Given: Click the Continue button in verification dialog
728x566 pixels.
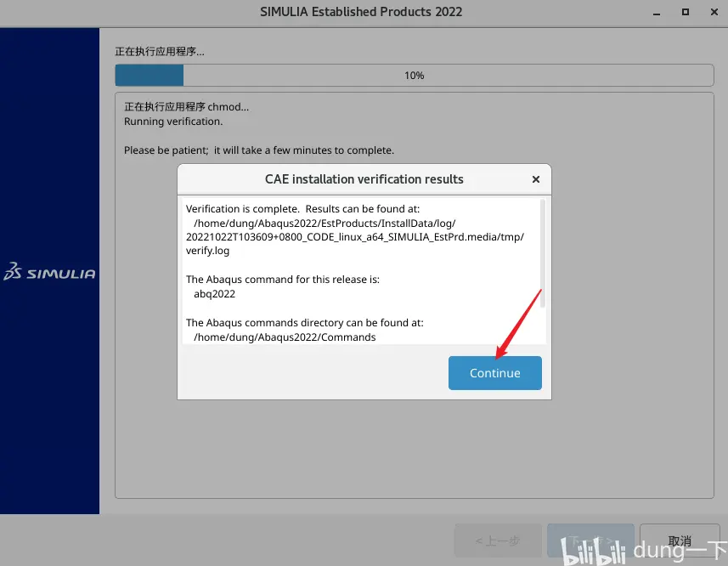Looking at the screenshot, I should click(495, 373).
